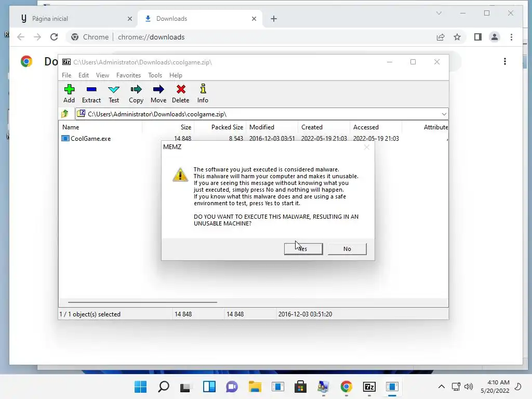
Task: Click the volume tray icon
Action: 469,387
